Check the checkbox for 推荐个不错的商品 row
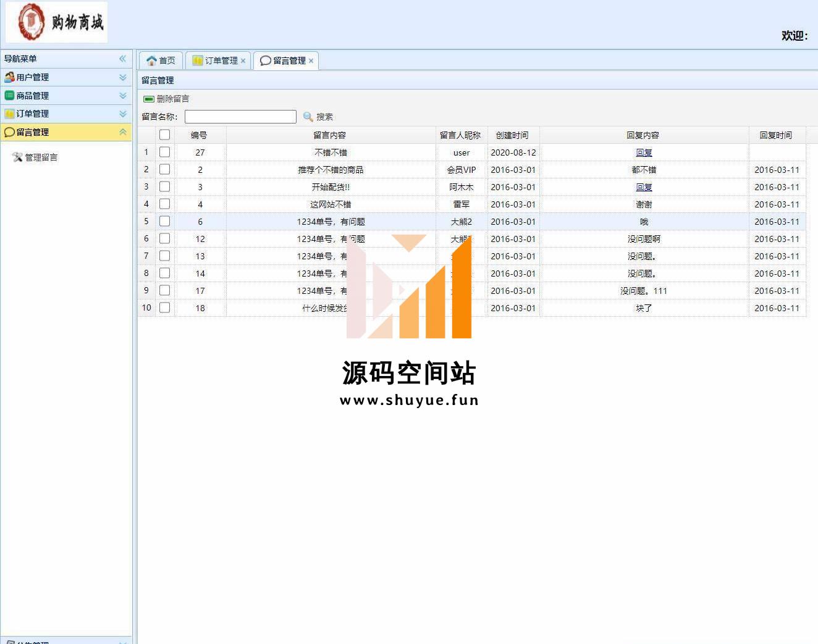818x644 pixels. pyautogui.click(x=164, y=169)
